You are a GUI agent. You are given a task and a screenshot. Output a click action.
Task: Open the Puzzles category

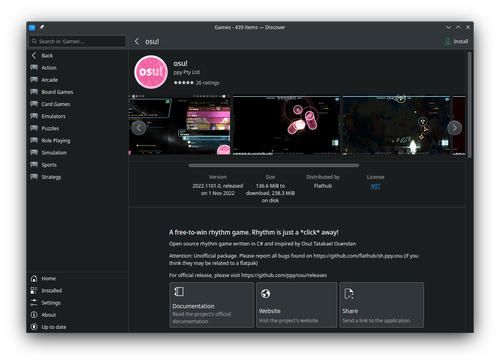pos(77,128)
